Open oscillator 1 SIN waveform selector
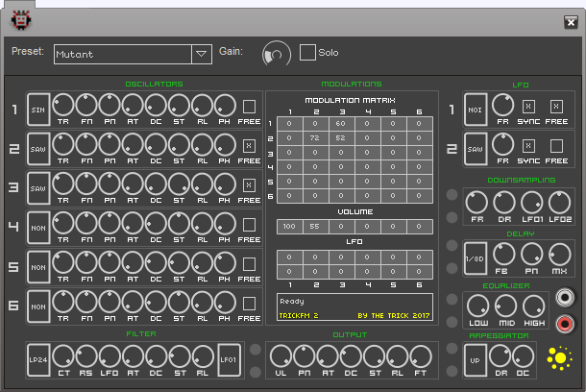Viewport: 586px width, 392px height. tap(39, 109)
